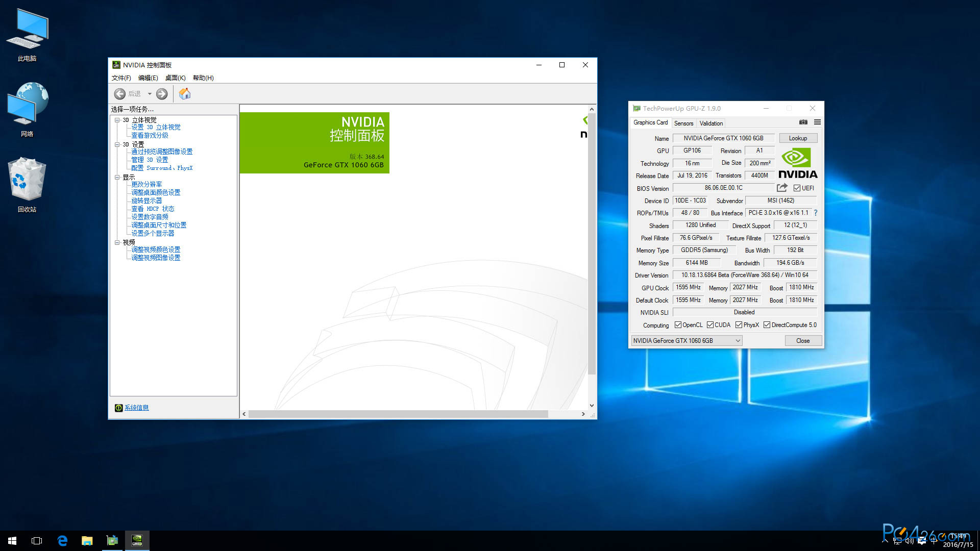The image size is (980, 551).
Task: Collapse the 显示 tree node
Action: (x=117, y=178)
